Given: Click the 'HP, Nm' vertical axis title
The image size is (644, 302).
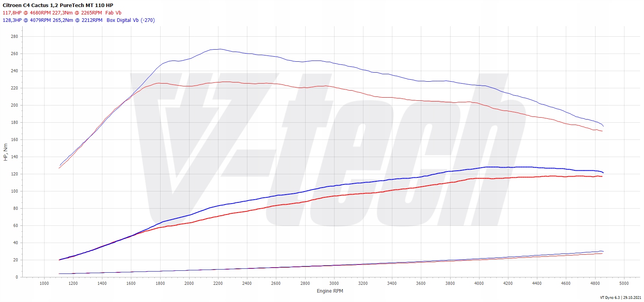Looking at the screenshot, I should (x=5, y=152).
